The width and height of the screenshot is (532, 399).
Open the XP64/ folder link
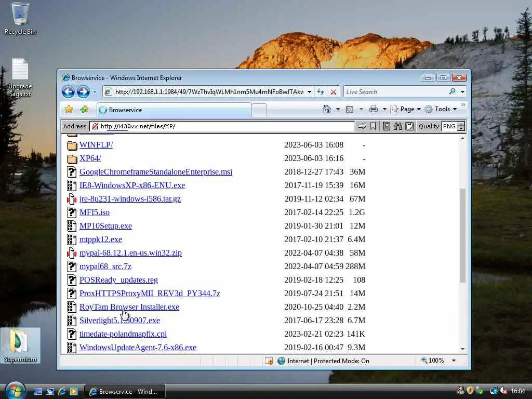[90, 158]
